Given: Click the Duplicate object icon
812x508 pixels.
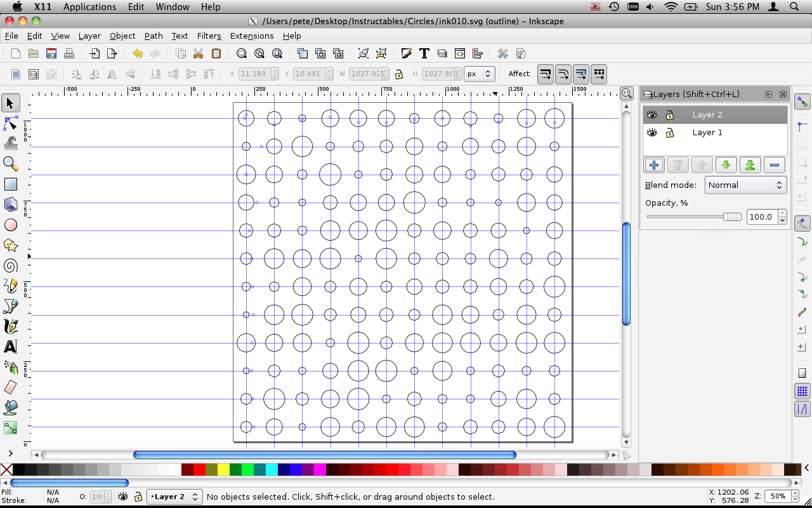Looking at the screenshot, I should click(302, 53).
